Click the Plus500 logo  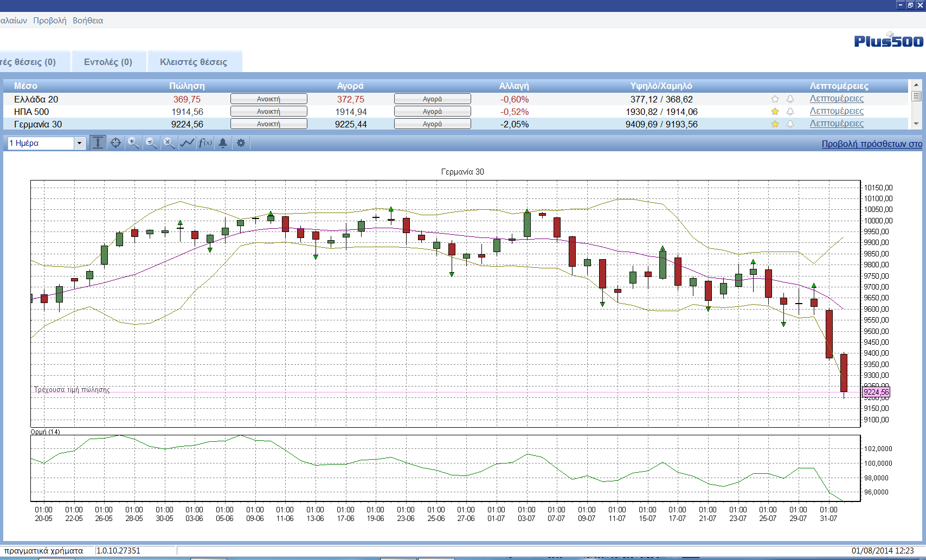(889, 40)
